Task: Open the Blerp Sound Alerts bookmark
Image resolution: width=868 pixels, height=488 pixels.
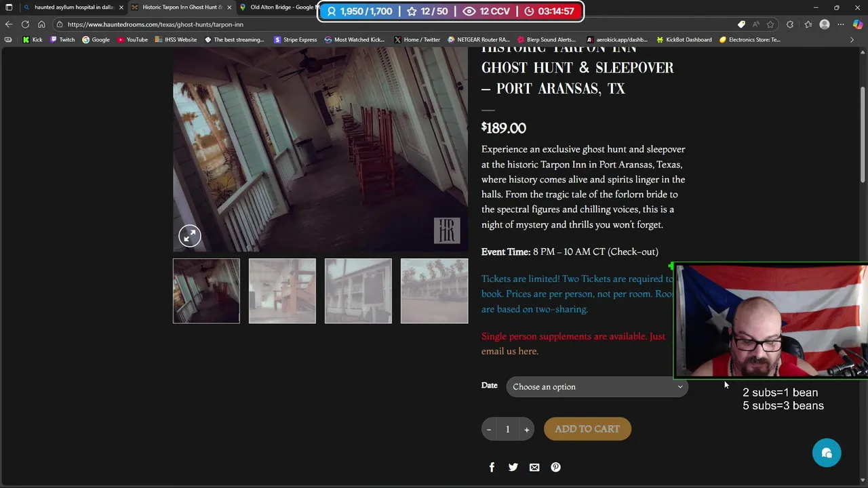Action: [x=547, y=40]
